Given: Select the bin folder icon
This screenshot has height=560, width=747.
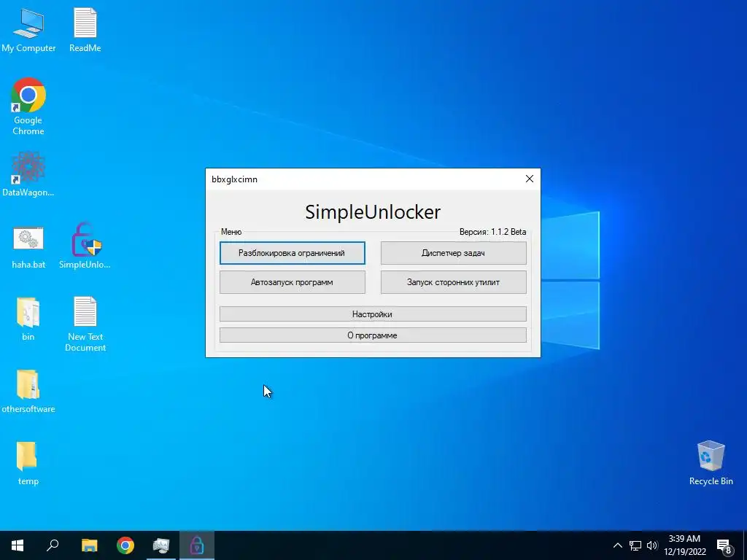Looking at the screenshot, I should coord(28,319).
